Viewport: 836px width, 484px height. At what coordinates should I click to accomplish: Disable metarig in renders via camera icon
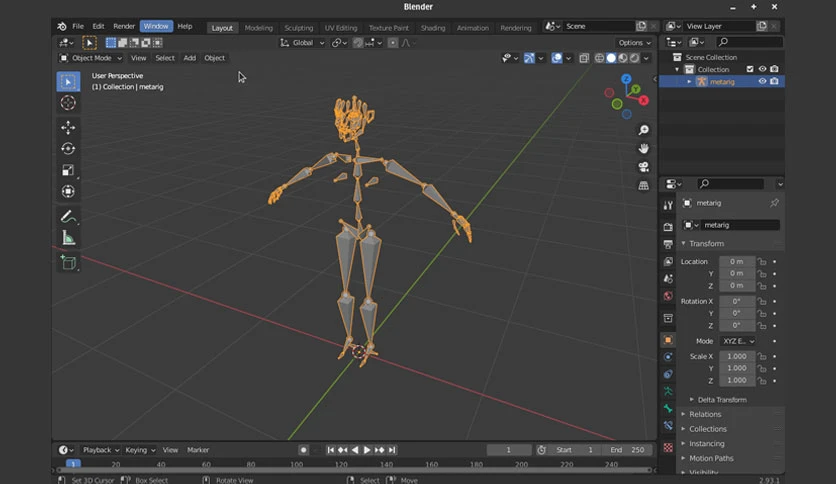pos(774,82)
